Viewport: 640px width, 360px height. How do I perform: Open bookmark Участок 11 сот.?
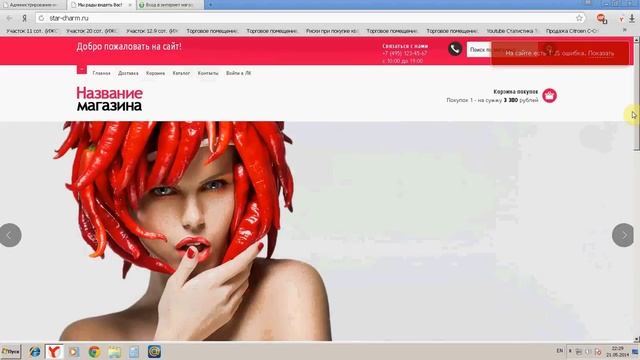pyautogui.click(x=32, y=31)
